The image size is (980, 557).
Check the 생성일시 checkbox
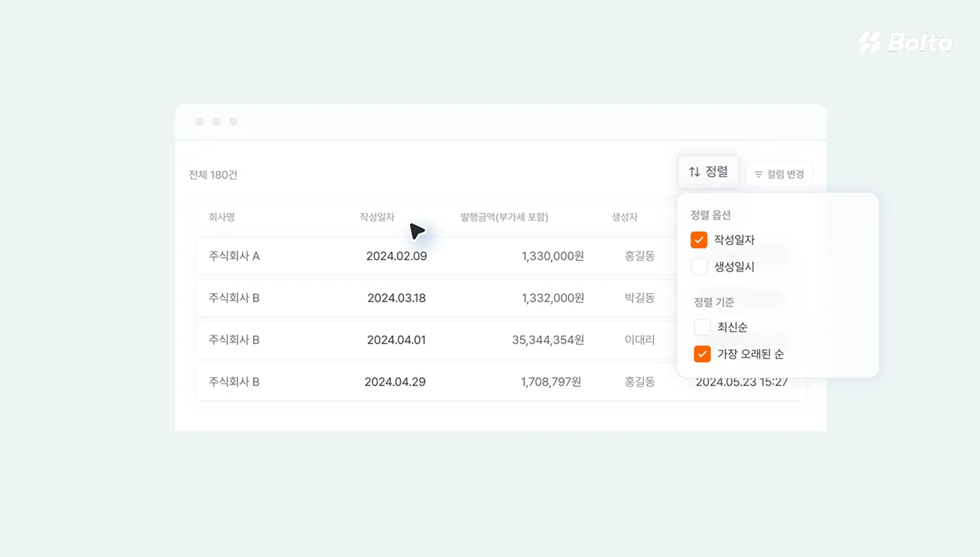click(x=699, y=266)
